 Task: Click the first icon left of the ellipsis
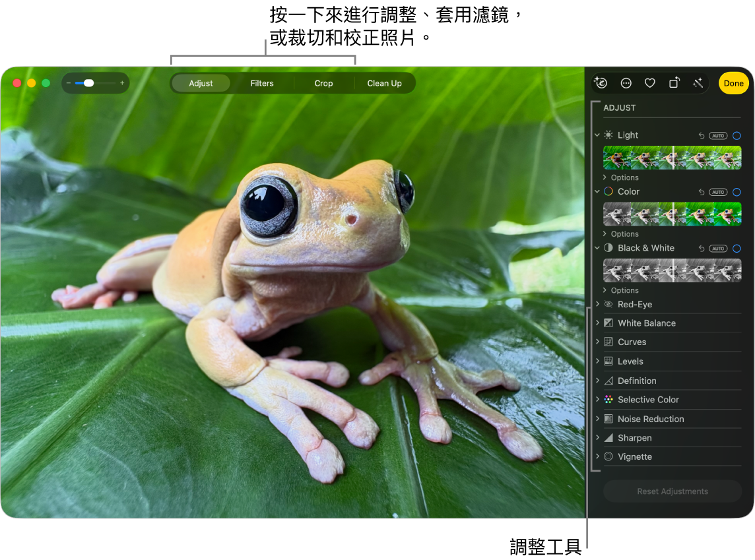coord(601,83)
